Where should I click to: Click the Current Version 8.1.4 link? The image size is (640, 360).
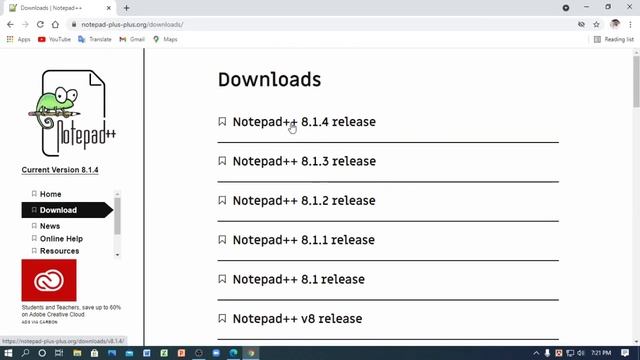(60, 170)
